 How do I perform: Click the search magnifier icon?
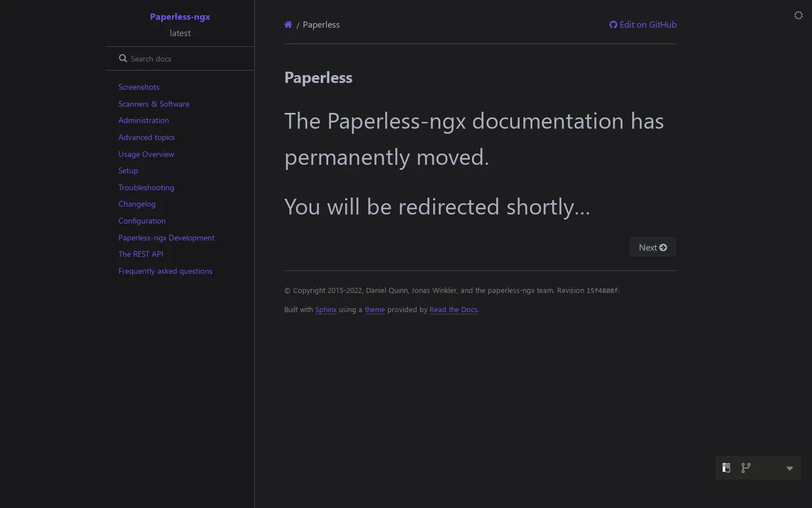[x=123, y=58]
